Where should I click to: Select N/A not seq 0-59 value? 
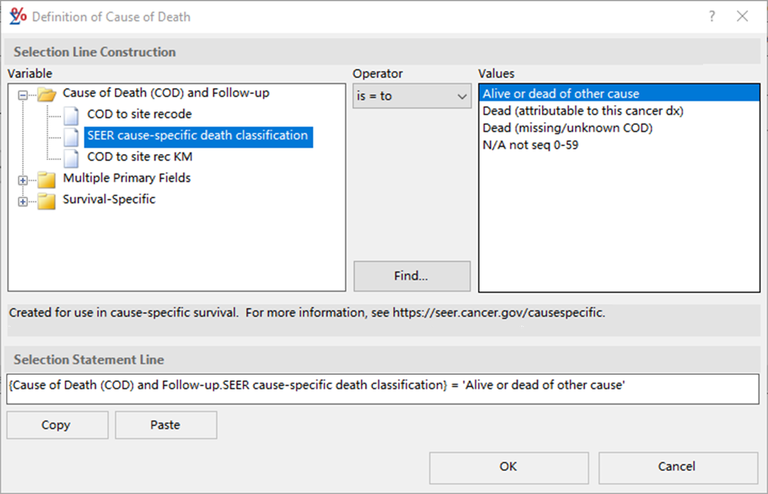530,145
